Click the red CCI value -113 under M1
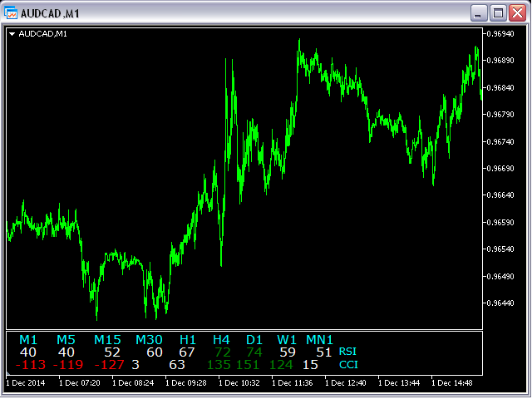 pos(31,364)
